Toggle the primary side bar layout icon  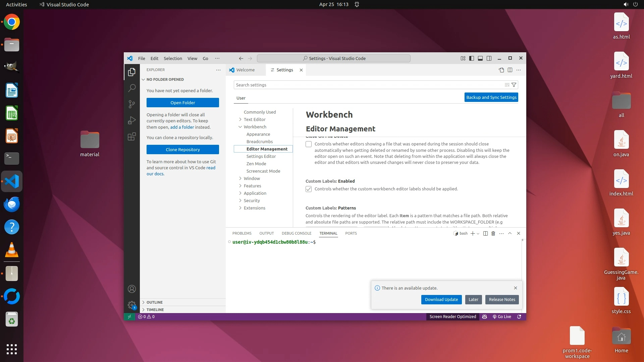[x=471, y=58]
